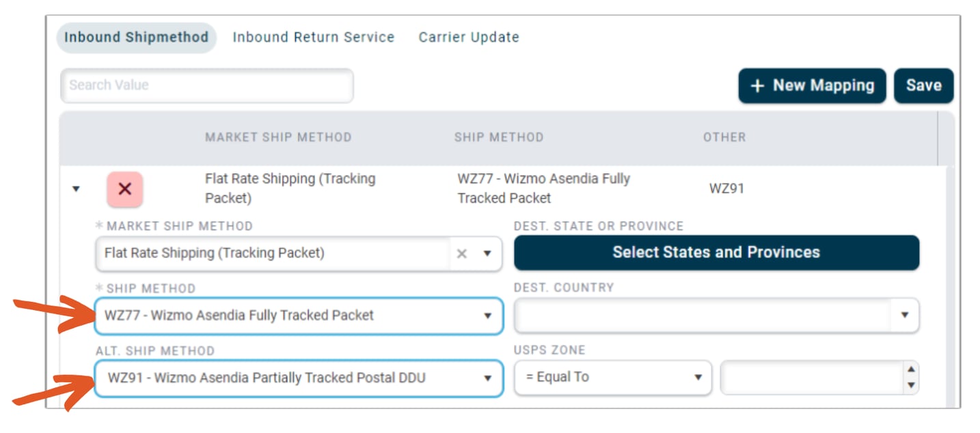Switch to the Inbound Return Service tab
Screen dimensions: 980x433
point(314,38)
